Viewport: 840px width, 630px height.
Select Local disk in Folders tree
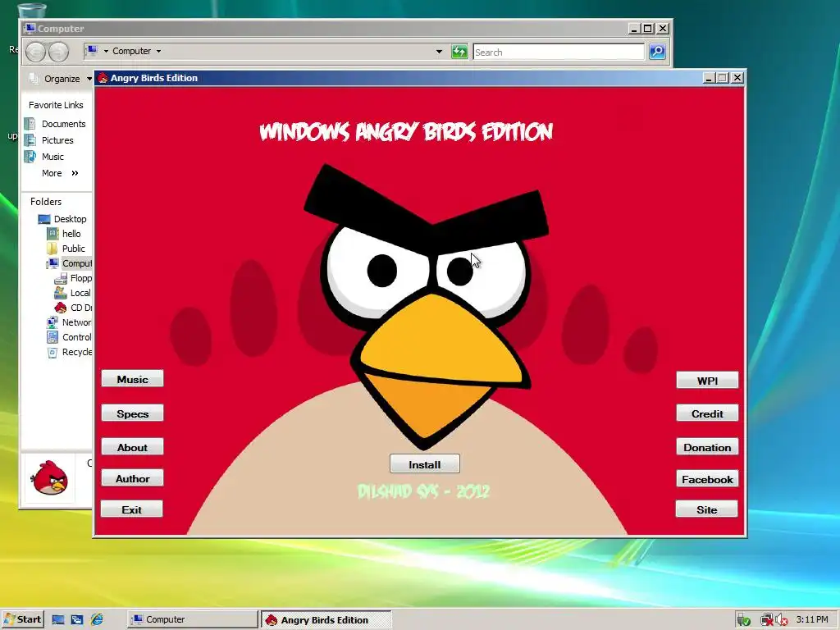pos(80,293)
